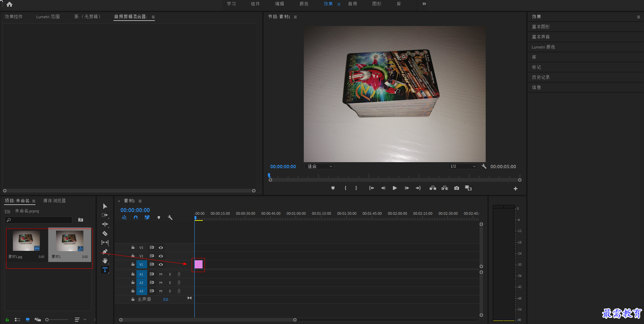Select the Hand tool
This screenshot has width=644, height=324.
point(105,261)
